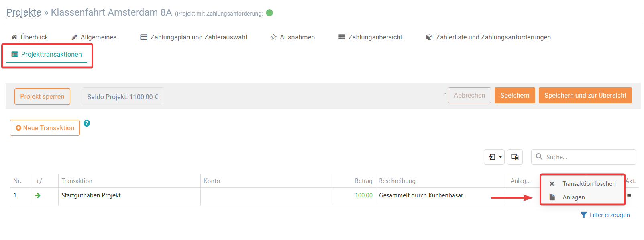Click the Filter erzeugen link
Viewport: 644px width, 240px height.
[x=605, y=215]
